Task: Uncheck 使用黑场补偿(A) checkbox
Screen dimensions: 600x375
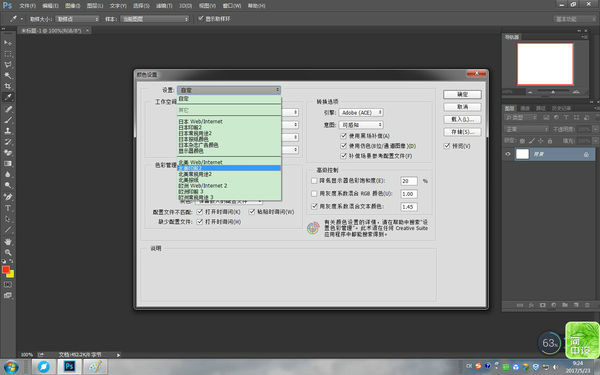Action: pos(343,136)
